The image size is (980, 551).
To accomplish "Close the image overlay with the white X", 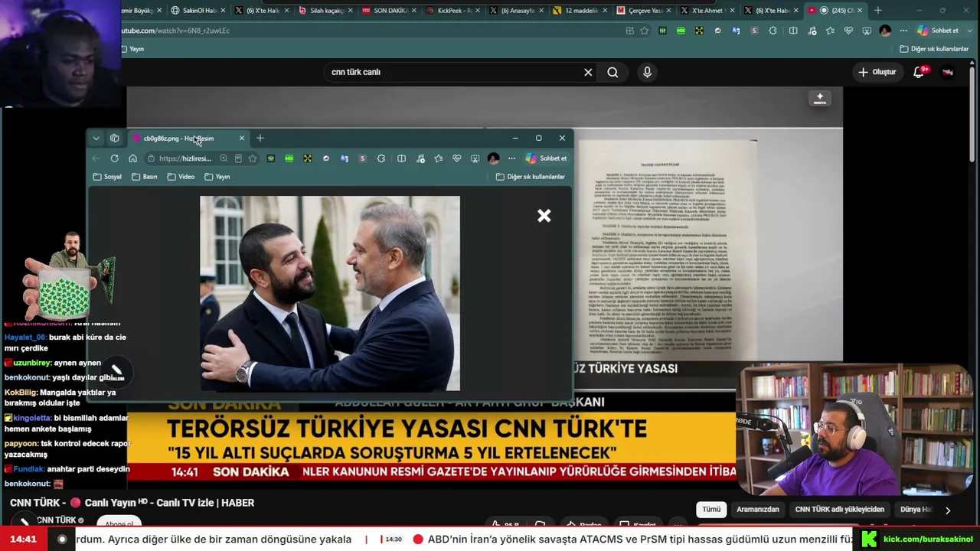I will click(x=544, y=216).
